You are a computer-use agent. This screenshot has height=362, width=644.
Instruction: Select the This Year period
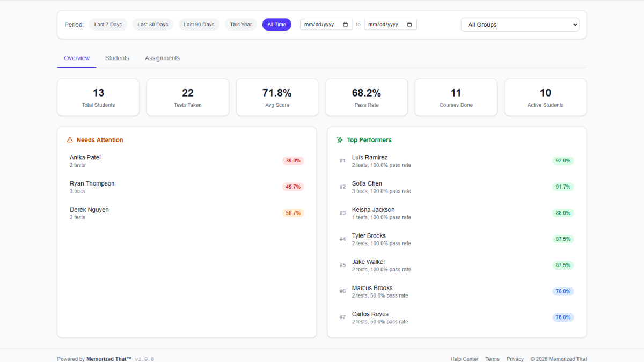[x=241, y=25]
